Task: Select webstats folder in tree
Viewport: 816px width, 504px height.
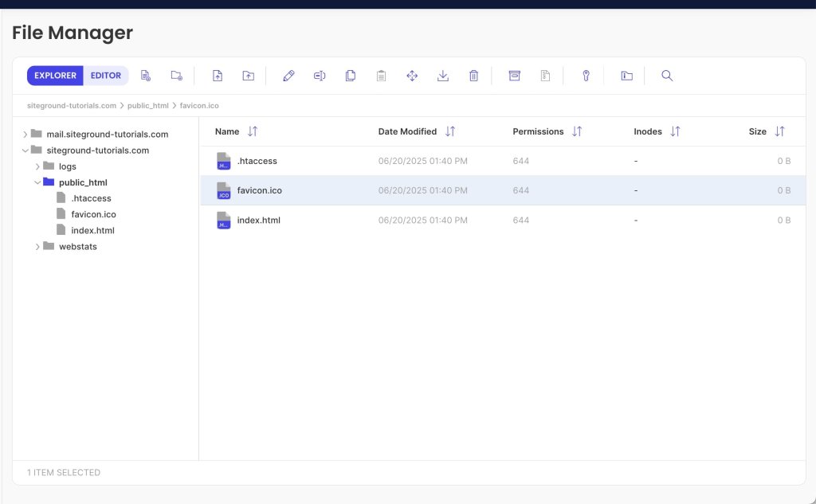Action: click(x=78, y=247)
